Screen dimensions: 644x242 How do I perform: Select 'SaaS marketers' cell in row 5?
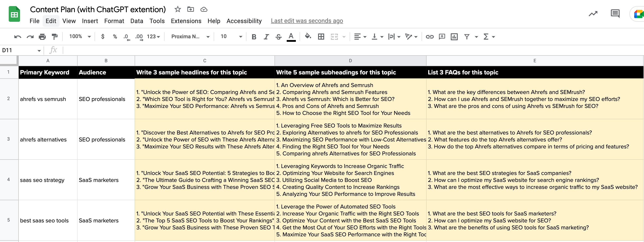point(106,220)
